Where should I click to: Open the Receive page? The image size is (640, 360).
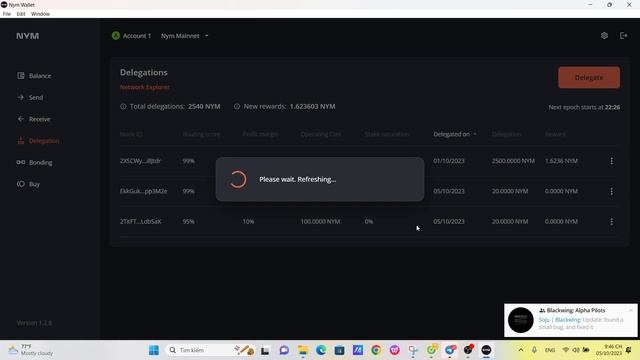[34, 119]
